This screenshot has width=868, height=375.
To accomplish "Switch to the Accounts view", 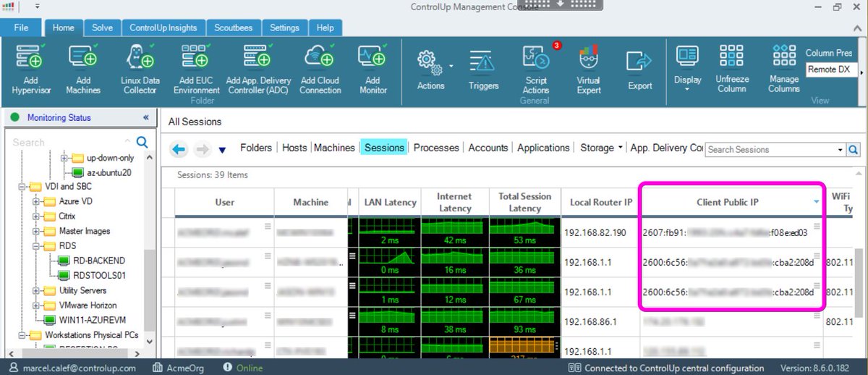I will point(488,148).
